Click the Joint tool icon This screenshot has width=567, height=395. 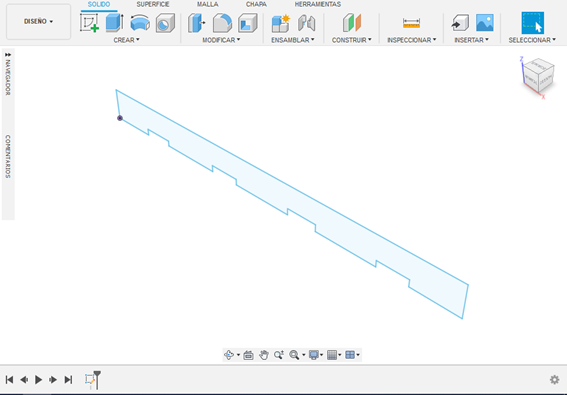coord(307,23)
